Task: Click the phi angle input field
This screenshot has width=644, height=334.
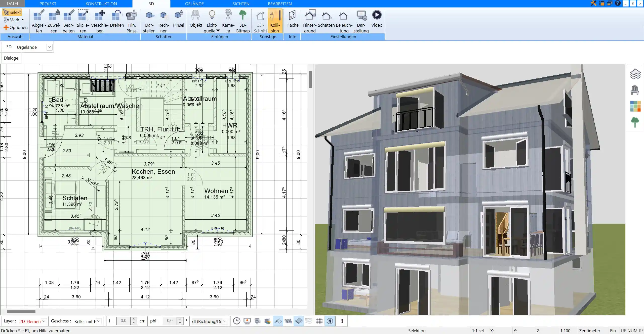Action: (170, 321)
